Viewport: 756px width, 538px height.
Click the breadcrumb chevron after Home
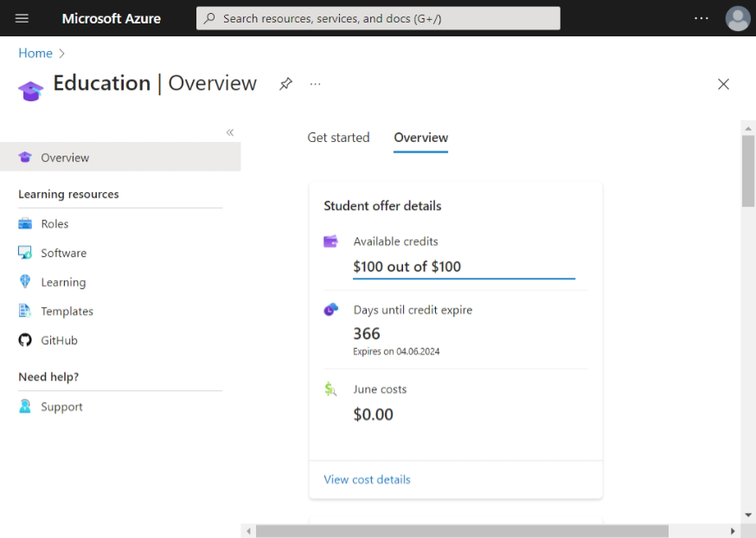61,53
